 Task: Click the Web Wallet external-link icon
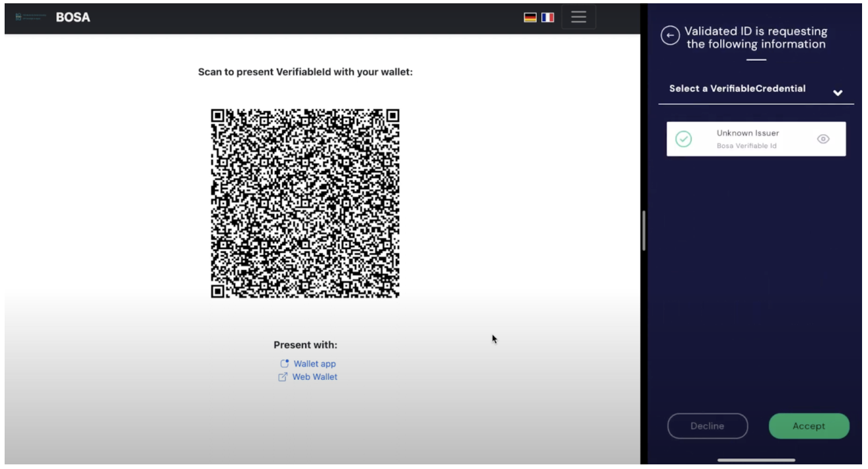tap(283, 377)
